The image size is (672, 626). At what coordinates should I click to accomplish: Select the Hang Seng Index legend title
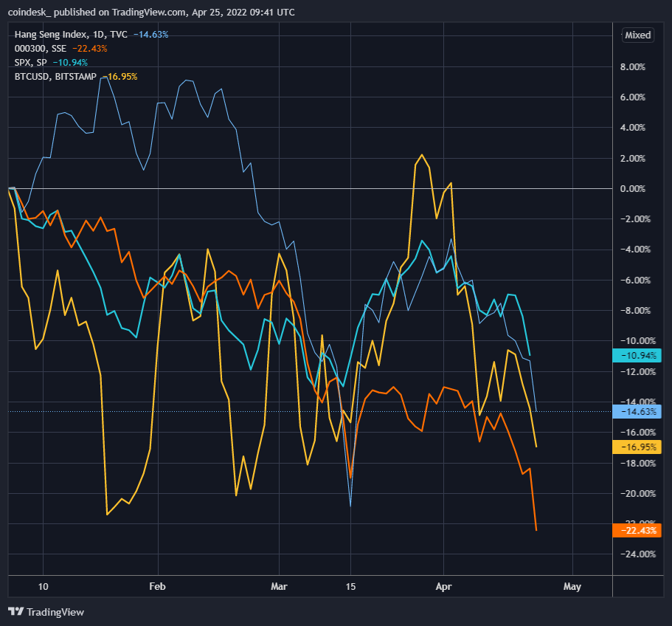[x=48, y=35]
